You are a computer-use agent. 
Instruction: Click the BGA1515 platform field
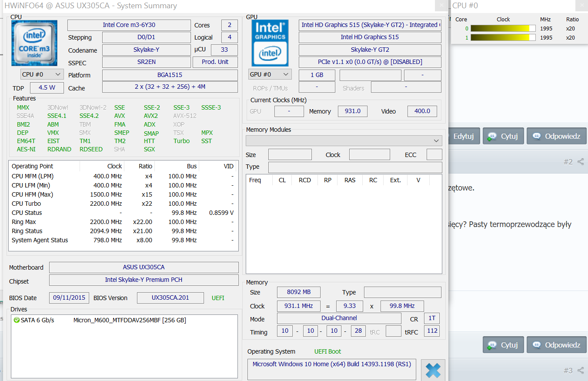point(170,75)
